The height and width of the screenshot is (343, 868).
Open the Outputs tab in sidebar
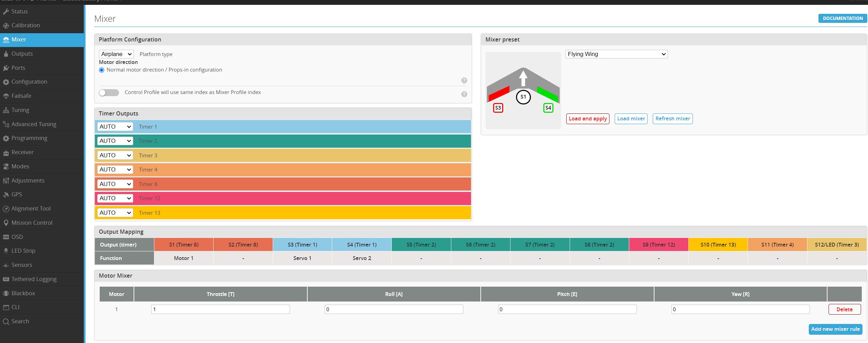click(22, 54)
